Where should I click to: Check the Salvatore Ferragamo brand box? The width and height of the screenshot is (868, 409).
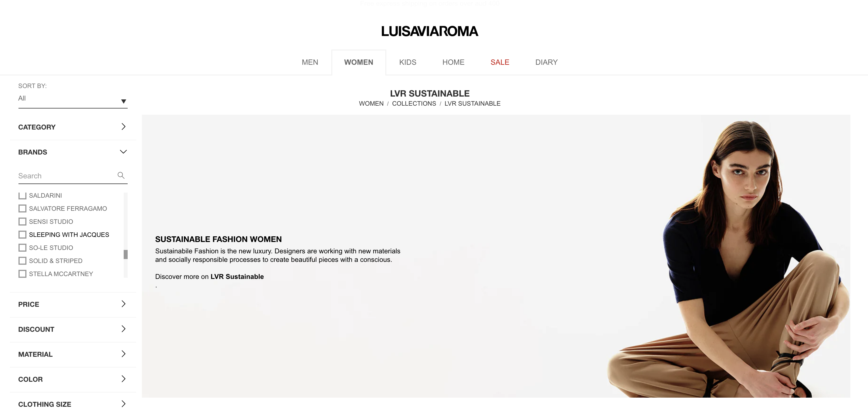[22, 209]
